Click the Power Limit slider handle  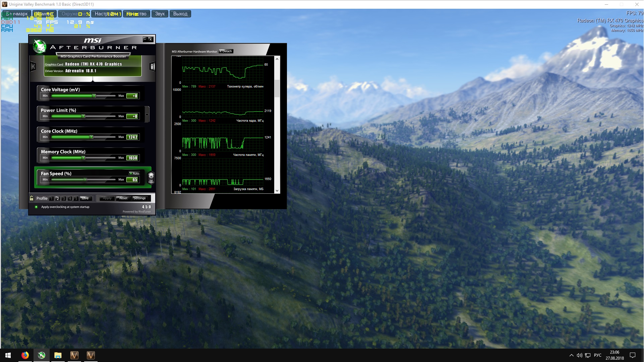[x=83, y=116]
